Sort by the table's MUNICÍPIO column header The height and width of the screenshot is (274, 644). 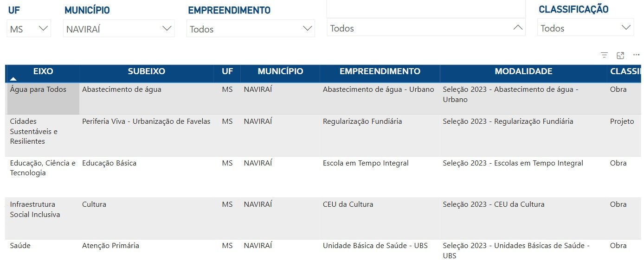[280, 71]
